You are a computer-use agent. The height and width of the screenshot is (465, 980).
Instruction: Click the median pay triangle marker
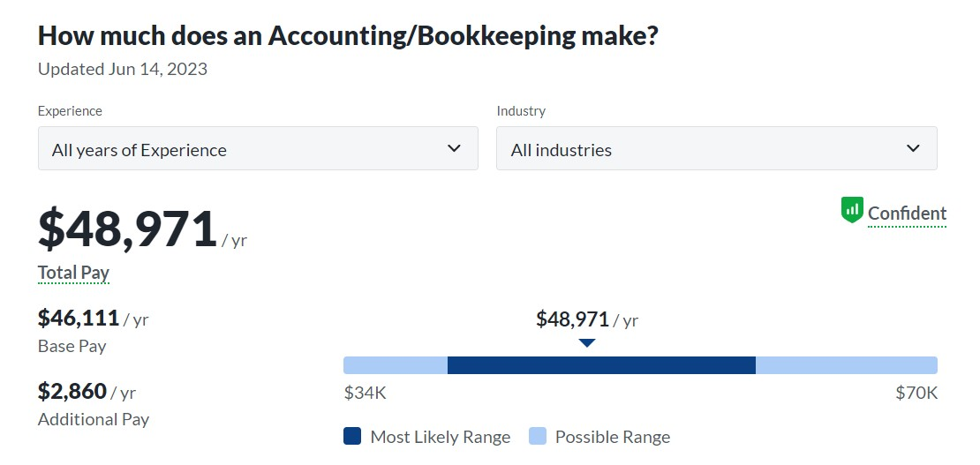coord(587,343)
